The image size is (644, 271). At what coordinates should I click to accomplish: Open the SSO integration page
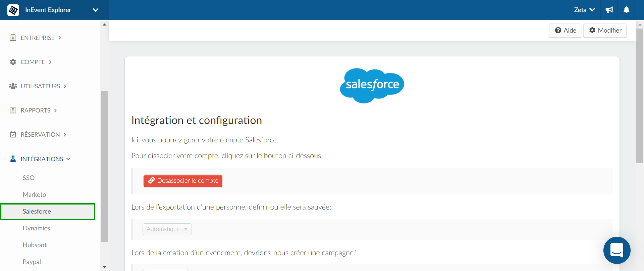[29, 178]
